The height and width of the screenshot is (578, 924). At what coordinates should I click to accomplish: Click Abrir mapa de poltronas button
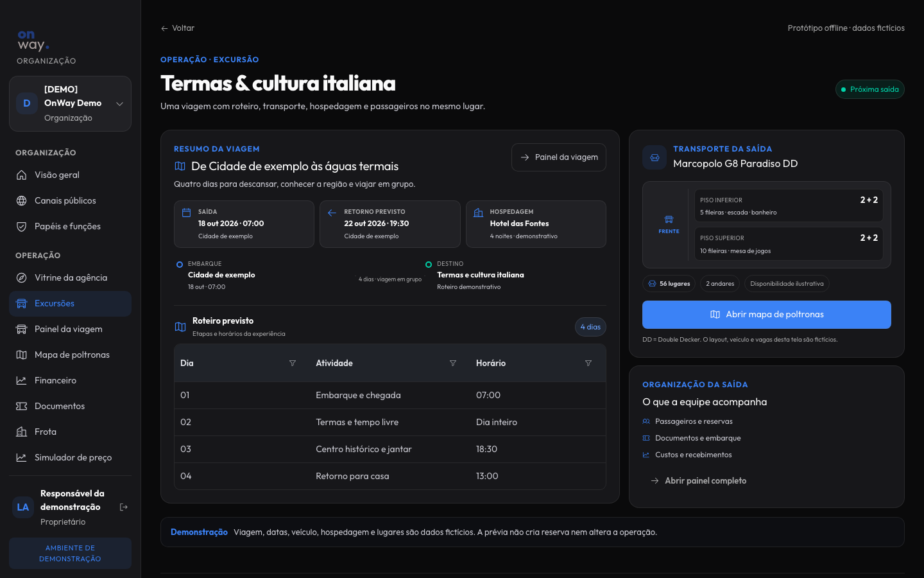pos(767,315)
